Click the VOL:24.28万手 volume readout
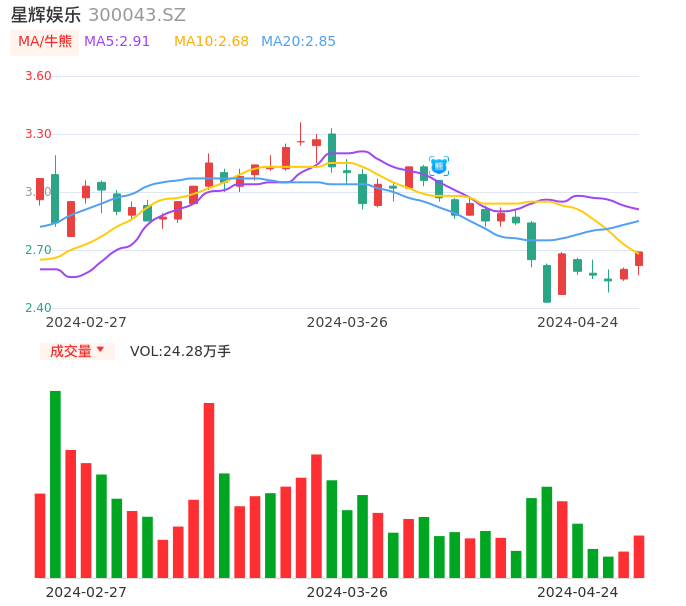Screen dimensions: 686x606 pos(180,351)
